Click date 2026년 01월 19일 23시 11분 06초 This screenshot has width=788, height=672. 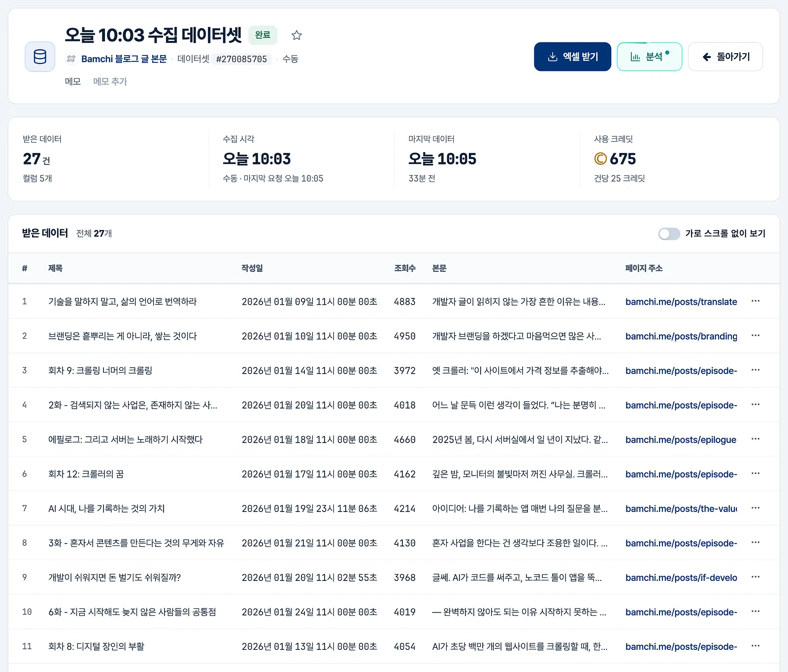[309, 509]
